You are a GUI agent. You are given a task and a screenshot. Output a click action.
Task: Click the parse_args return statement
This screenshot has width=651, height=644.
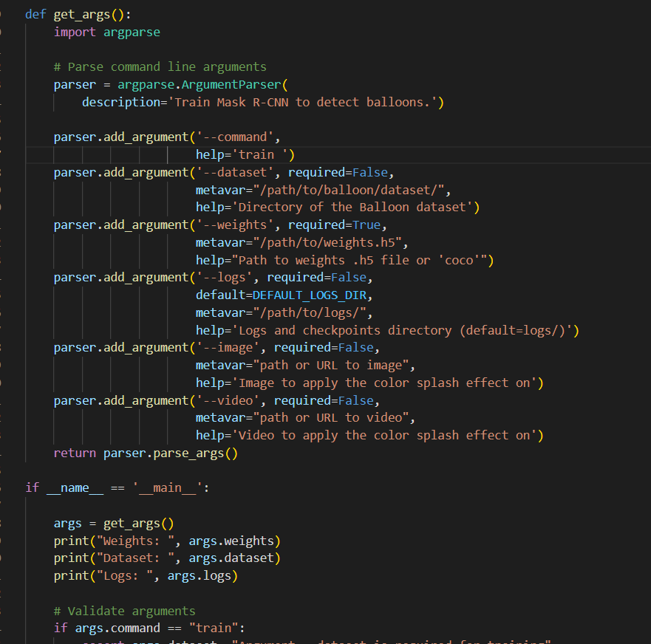[146, 453]
